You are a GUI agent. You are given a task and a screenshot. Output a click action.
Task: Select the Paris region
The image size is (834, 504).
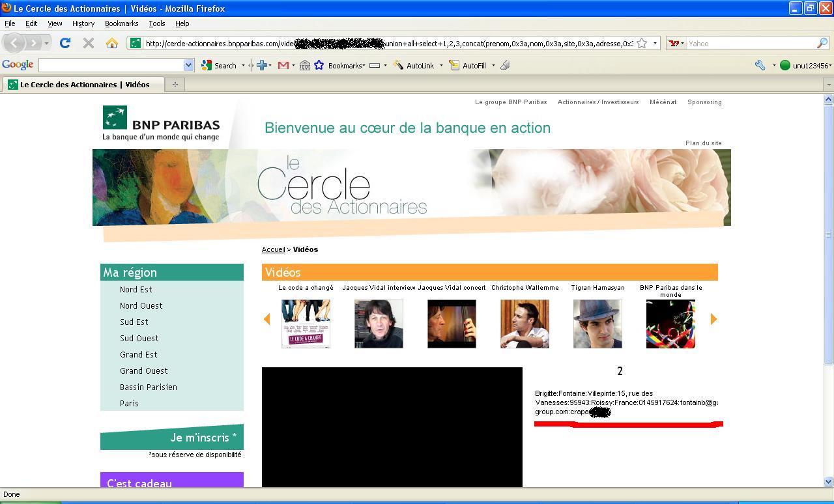(x=129, y=403)
